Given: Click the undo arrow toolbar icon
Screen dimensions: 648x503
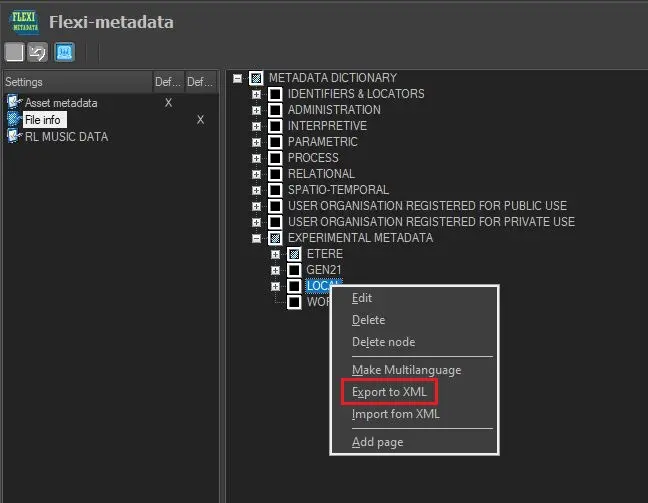Looking at the screenshot, I should tap(38, 52).
